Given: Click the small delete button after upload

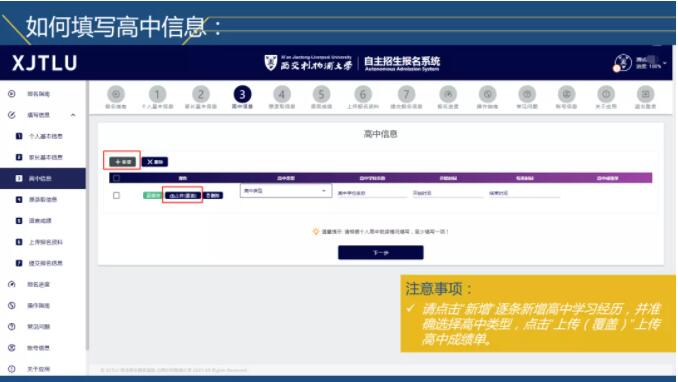Looking at the screenshot, I should [x=213, y=196].
